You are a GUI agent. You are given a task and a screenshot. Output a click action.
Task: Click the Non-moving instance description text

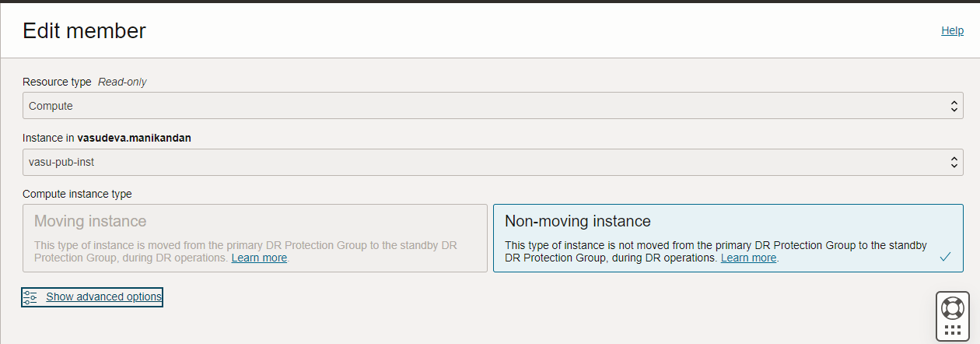716,251
